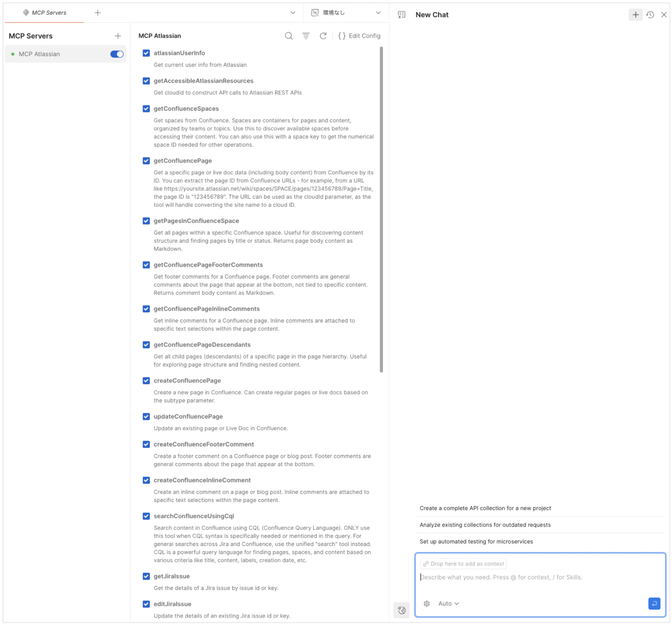This screenshot has height=625, width=672.
Task: Open Edit Config for MCP Atlassian
Action: click(359, 36)
